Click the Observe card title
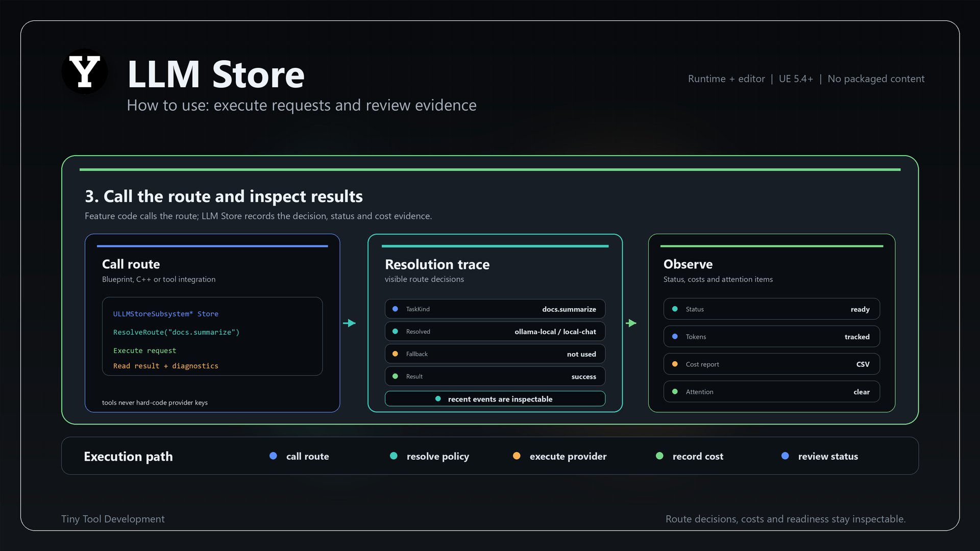Image resolution: width=980 pixels, height=551 pixels. click(x=688, y=264)
